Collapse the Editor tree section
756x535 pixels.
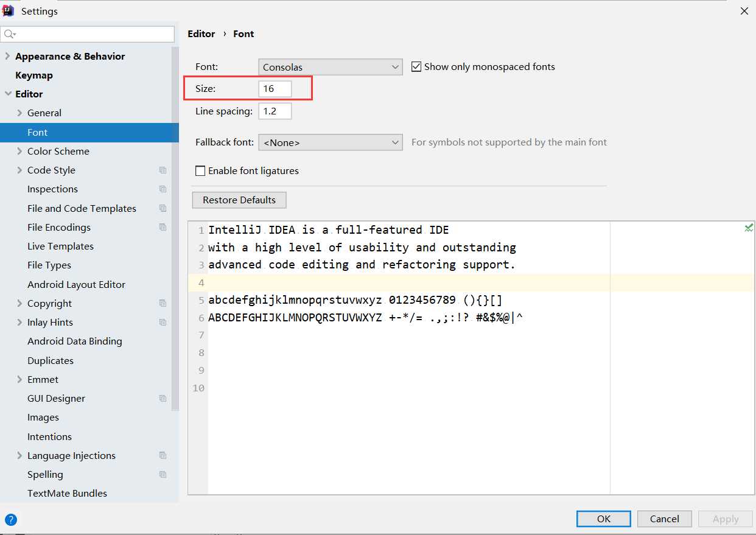coord(7,94)
